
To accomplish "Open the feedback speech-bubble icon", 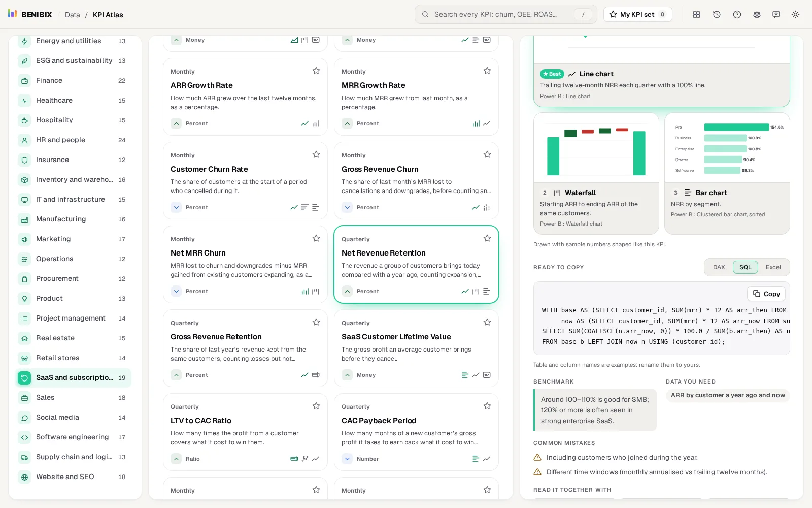I will coord(776,15).
